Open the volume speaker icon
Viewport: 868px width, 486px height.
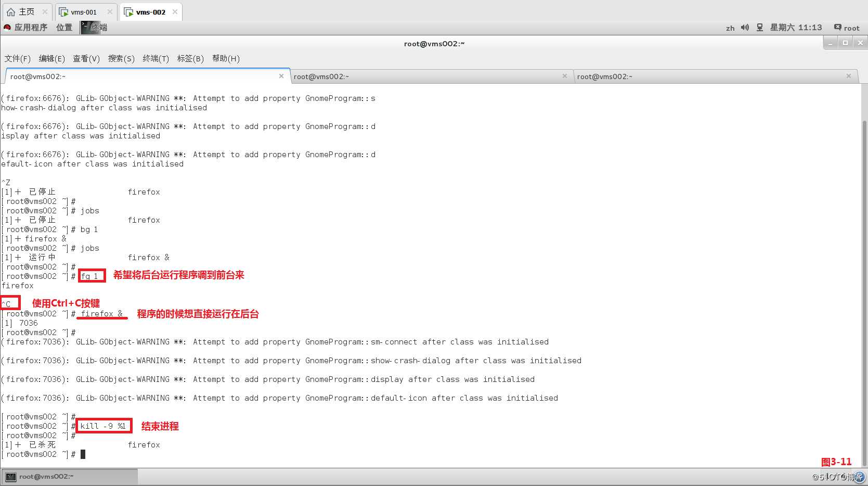pyautogui.click(x=745, y=28)
